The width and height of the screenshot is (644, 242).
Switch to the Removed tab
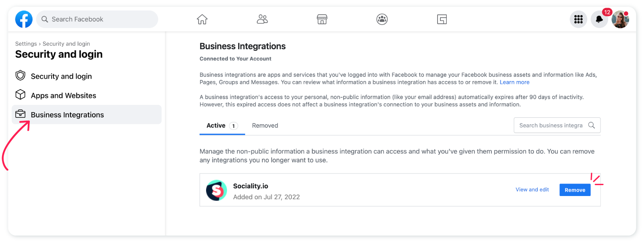coord(265,126)
